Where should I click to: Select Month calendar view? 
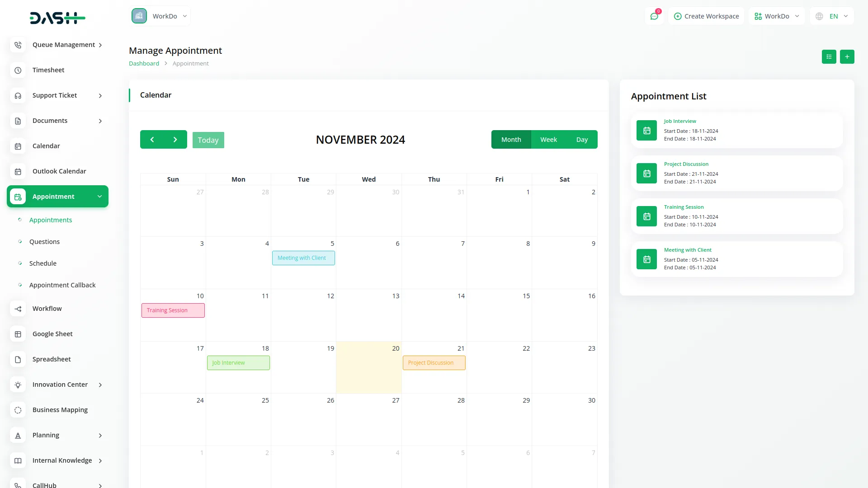coord(511,140)
